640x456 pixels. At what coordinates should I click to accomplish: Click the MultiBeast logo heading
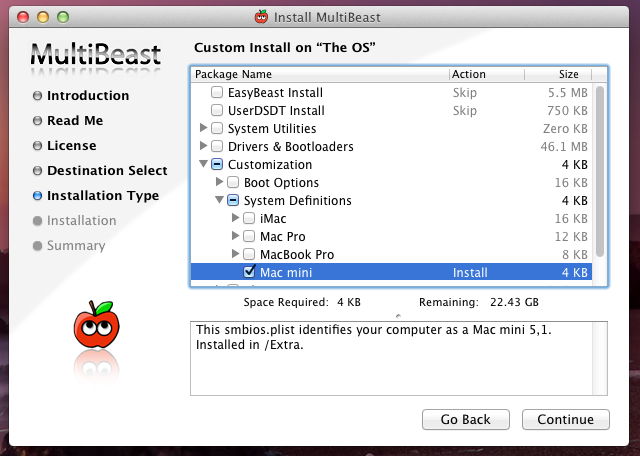coord(96,54)
